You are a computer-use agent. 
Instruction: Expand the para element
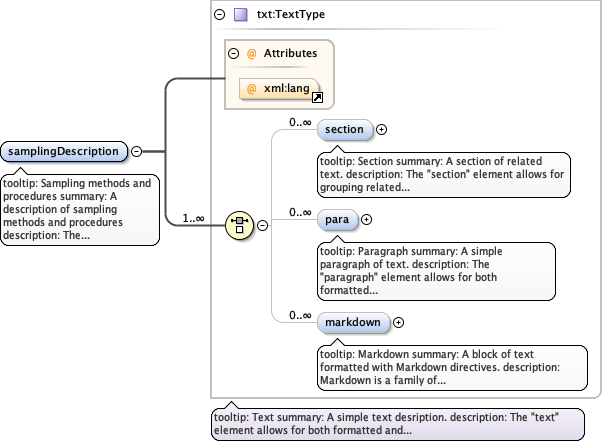(366, 219)
